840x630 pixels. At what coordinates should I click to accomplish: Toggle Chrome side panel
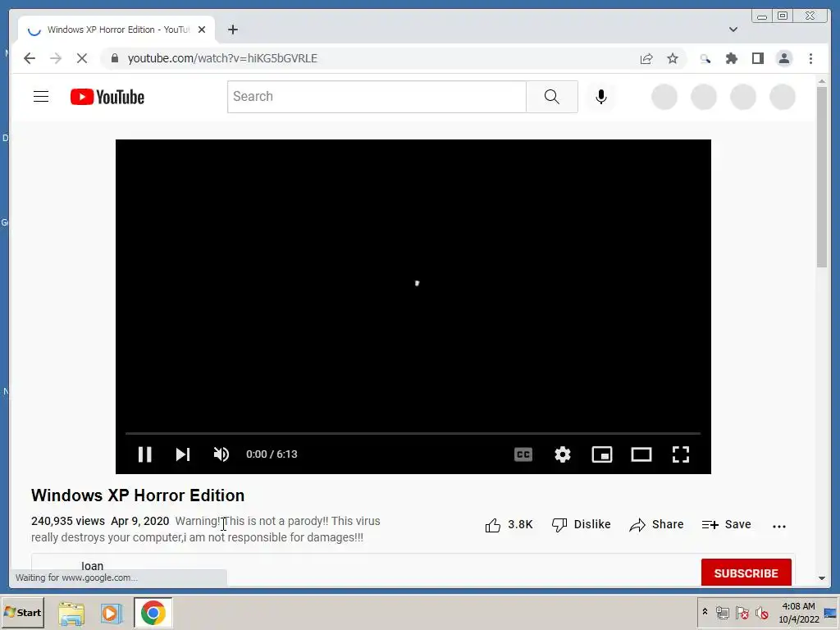tap(757, 58)
